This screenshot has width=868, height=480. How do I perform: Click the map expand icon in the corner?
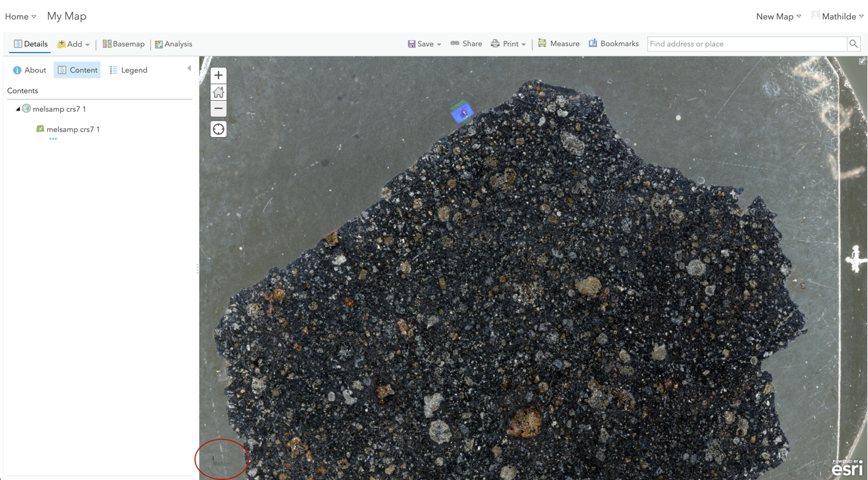pyautogui.click(x=862, y=61)
